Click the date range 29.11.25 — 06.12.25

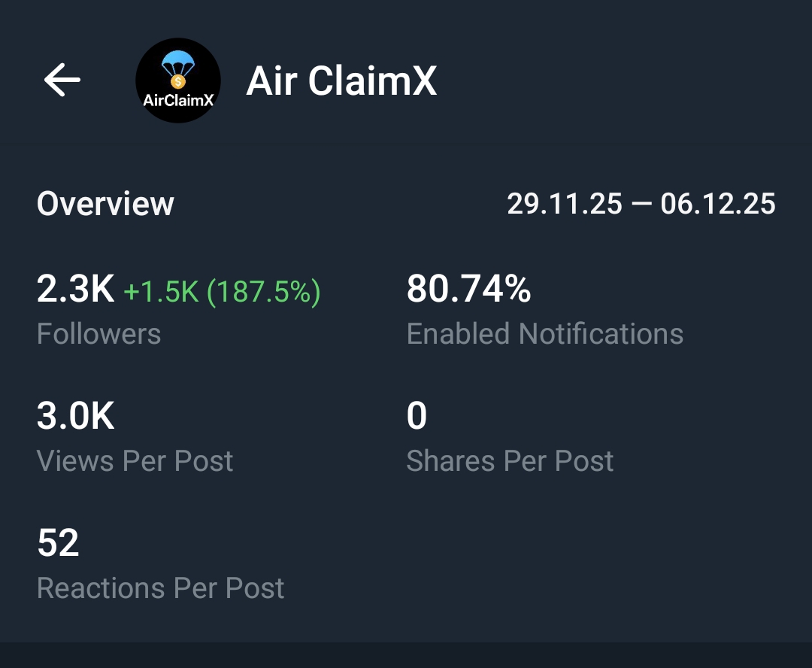coord(642,203)
